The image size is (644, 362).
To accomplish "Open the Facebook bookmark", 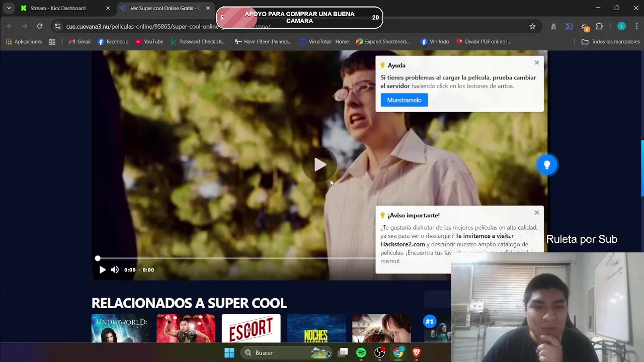I will point(113,42).
